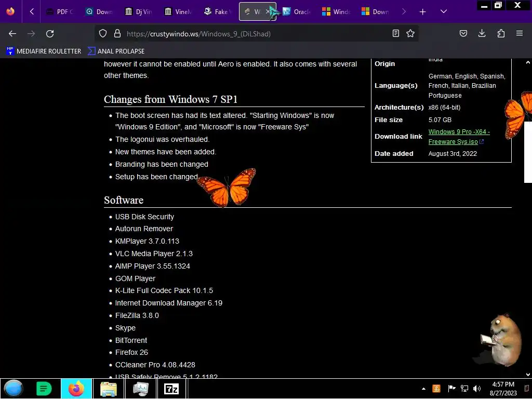
Task: Click the "August 3rd, 2022" date value
Action: click(453, 154)
